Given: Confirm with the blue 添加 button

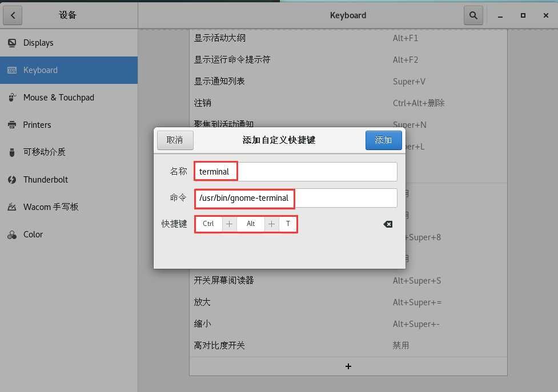Looking at the screenshot, I should pos(383,140).
